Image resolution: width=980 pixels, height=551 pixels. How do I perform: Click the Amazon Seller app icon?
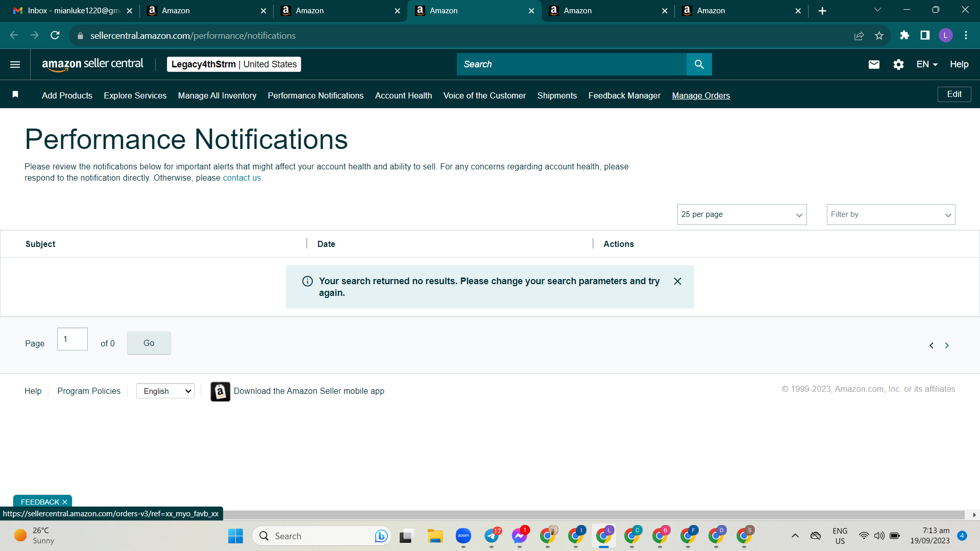(x=220, y=391)
